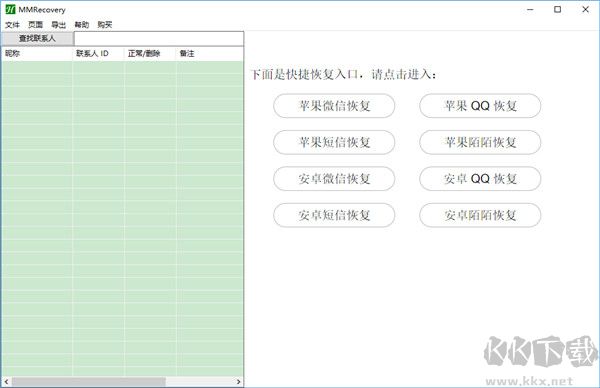Sort by 正常/删除 column header
This screenshot has width=600, height=388.
tap(150, 54)
